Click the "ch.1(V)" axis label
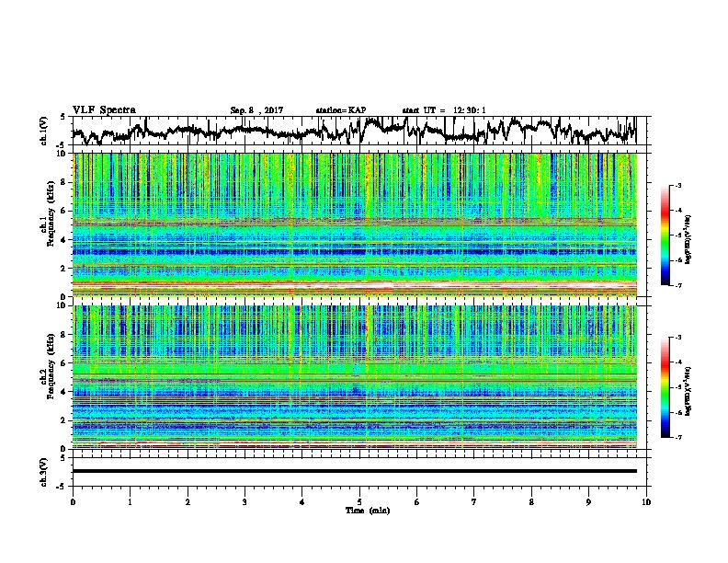 44,131
